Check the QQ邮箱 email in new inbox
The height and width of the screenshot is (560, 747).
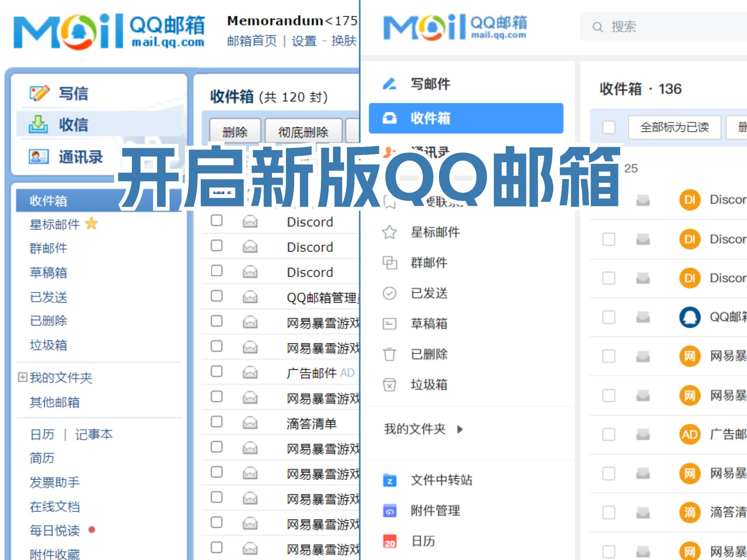click(x=609, y=317)
